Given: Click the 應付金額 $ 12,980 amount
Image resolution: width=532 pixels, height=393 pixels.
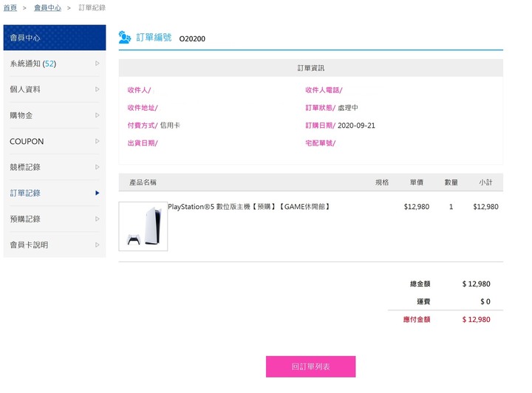Looking at the screenshot, I should click(x=477, y=319).
